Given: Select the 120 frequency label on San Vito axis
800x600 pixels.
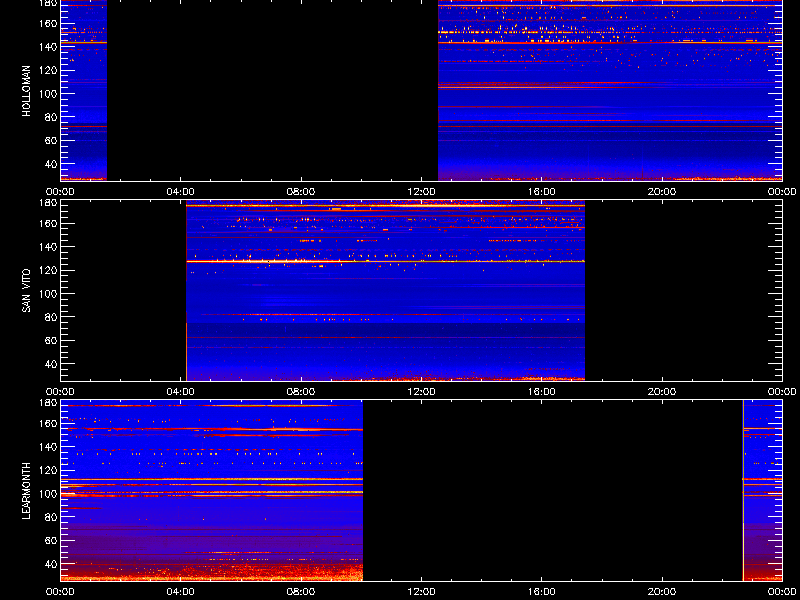Looking at the screenshot, I should [x=49, y=270].
